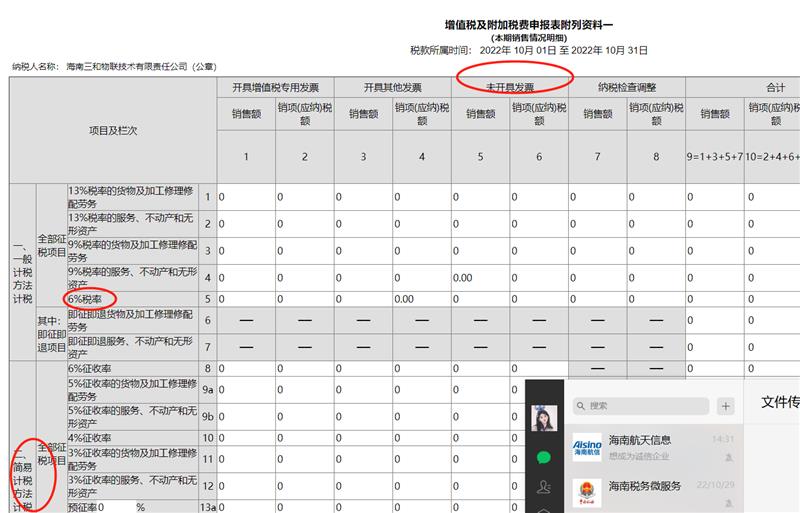The width and height of the screenshot is (800, 513).
Task: Click the 4%征收率 row label
Action: [90, 438]
